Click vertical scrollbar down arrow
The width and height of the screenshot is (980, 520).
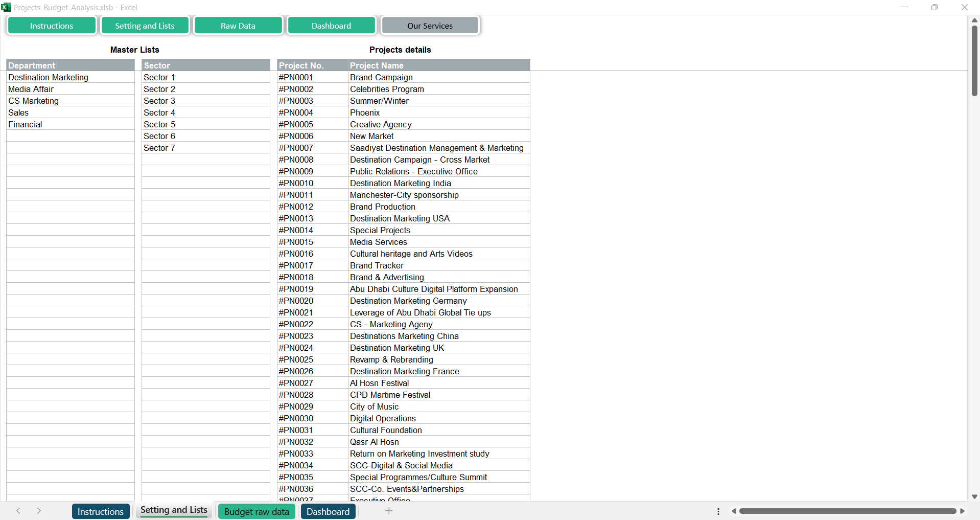click(x=974, y=496)
